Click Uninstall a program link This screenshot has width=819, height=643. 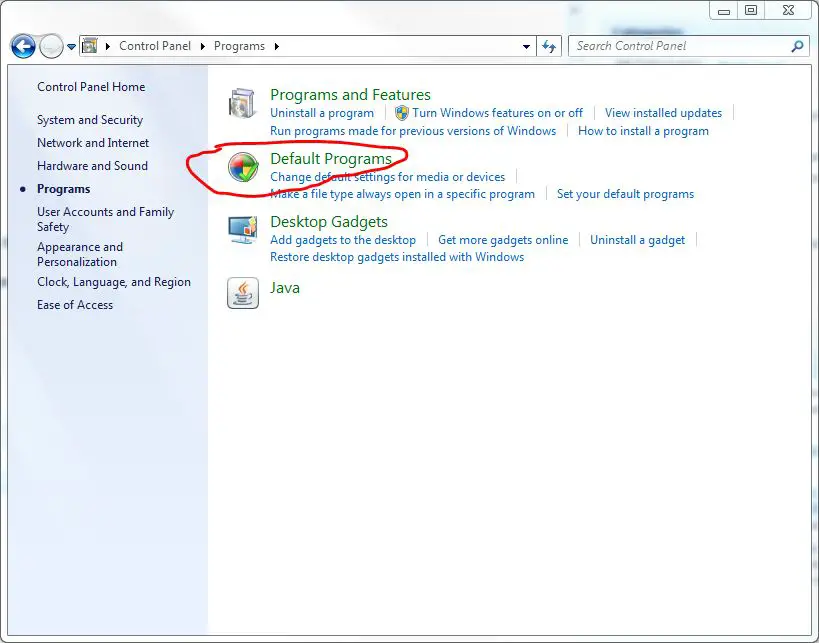pyautogui.click(x=322, y=113)
